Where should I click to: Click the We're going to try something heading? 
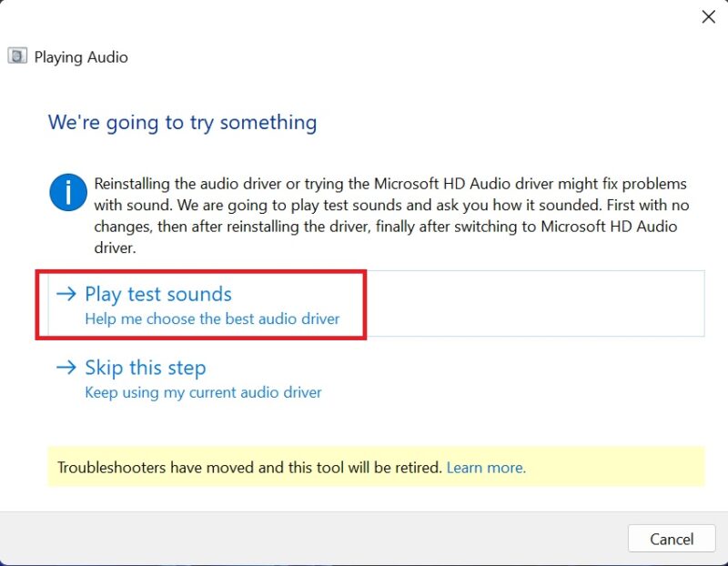click(182, 122)
